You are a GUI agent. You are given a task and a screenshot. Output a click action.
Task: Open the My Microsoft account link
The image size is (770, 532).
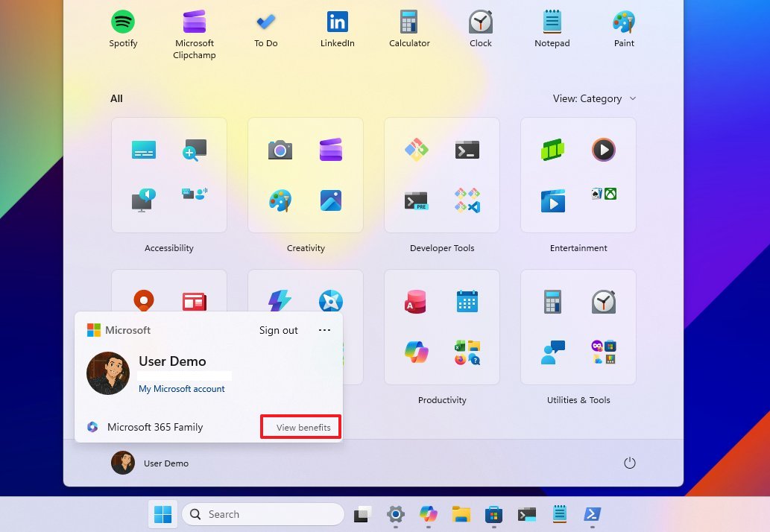pos(182,388)
